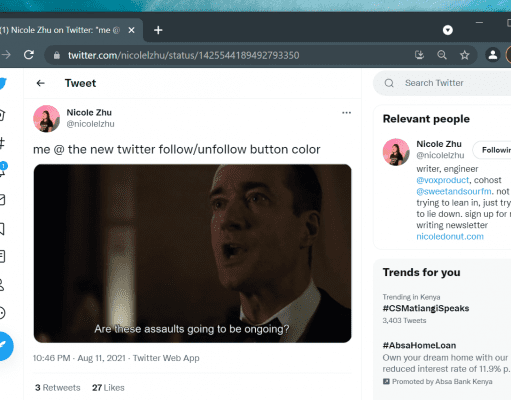Open Lists in Twitter sidebar

(2, 256)
